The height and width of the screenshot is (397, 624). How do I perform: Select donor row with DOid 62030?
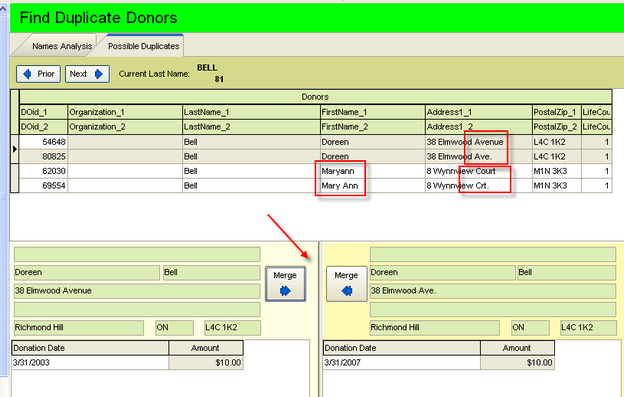coord(315,171)
